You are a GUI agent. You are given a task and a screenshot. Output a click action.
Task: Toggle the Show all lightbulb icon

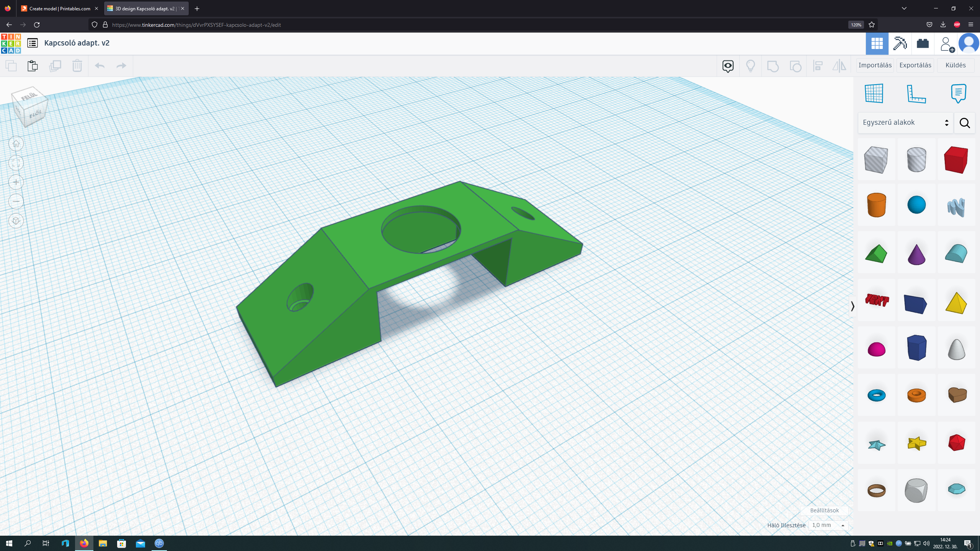pos(750,66)
